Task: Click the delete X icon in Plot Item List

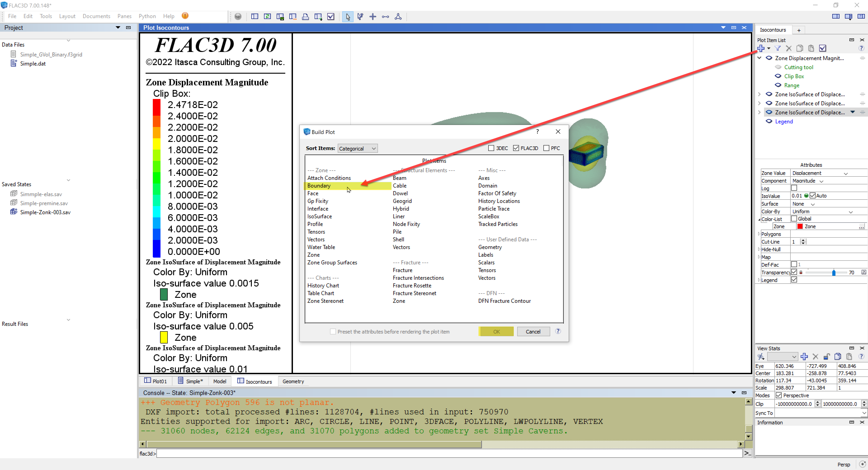Action: coord(789,49)
